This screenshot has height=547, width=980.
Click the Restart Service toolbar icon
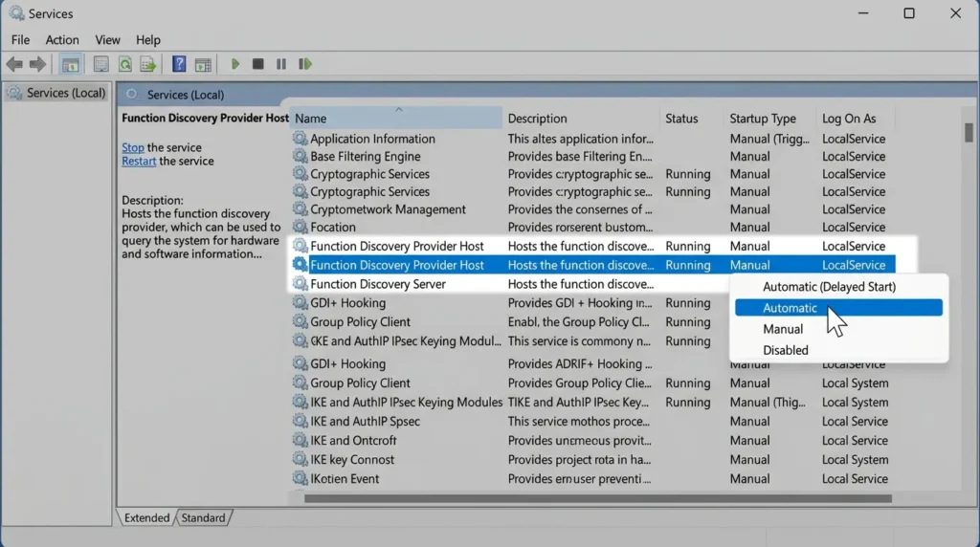pyautogui.click(x=305, y=64)
